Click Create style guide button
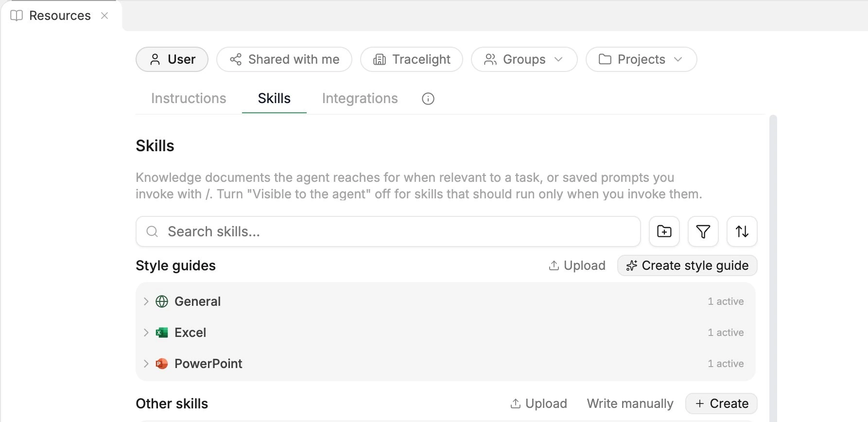 click(x=687, y=265)
